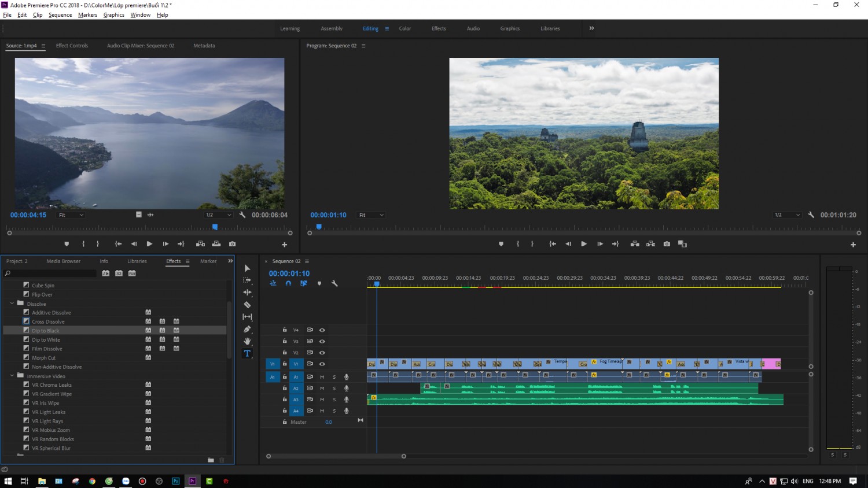The image size is (868, 488).
Task: Open Photoshop from the Windows taskbar
Action: [x=176, y=481]
